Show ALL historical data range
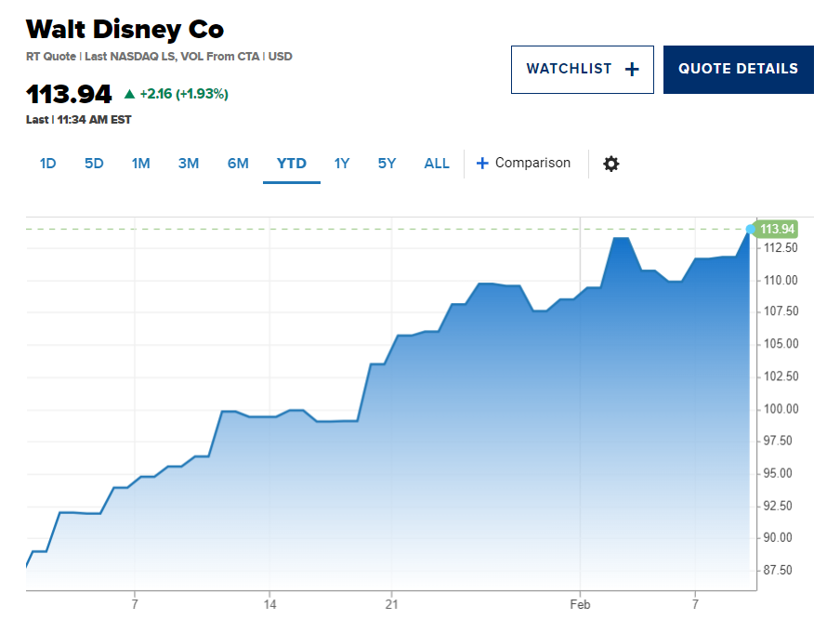 (437, 164)
